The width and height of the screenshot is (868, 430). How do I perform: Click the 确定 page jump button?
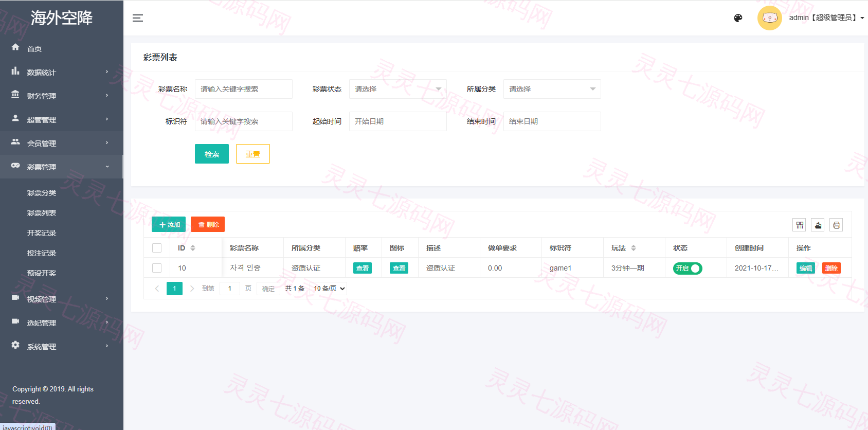(x=268, y=289)
